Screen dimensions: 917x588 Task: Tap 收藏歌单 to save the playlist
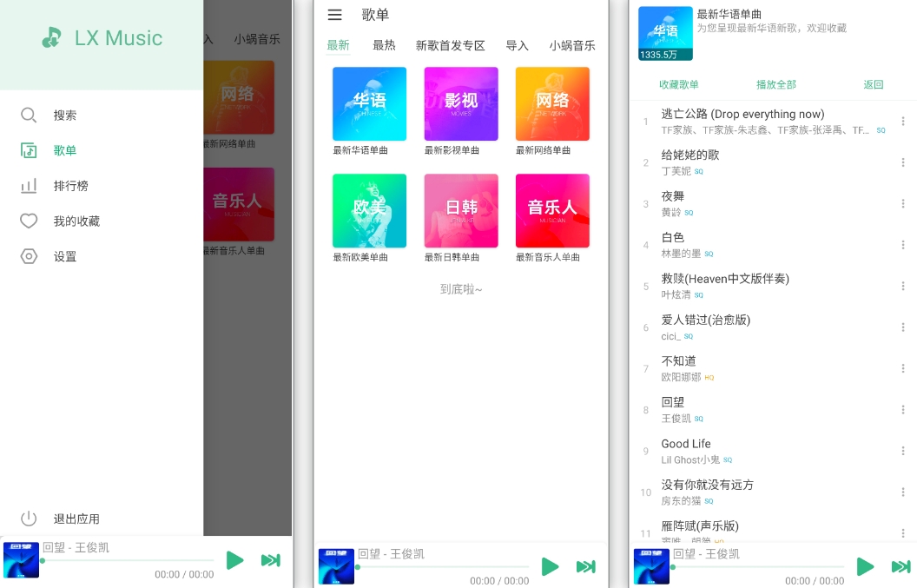pyautogui.click(x=678, y=84)
